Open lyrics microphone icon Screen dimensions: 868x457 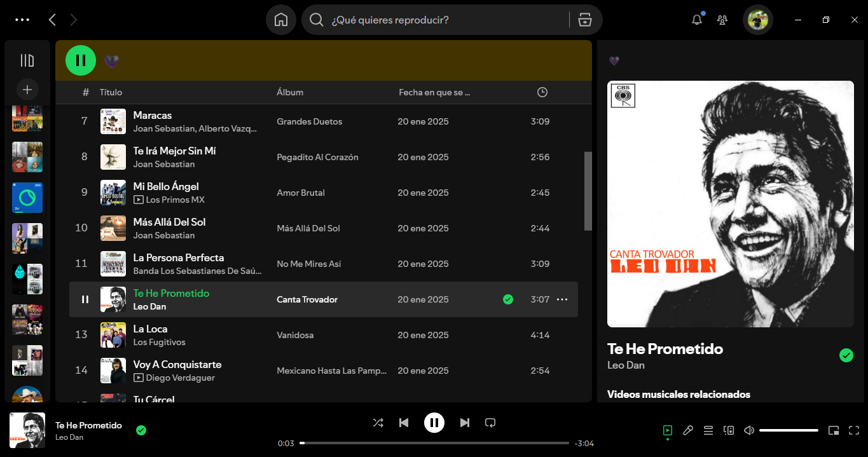pos(687,430)
